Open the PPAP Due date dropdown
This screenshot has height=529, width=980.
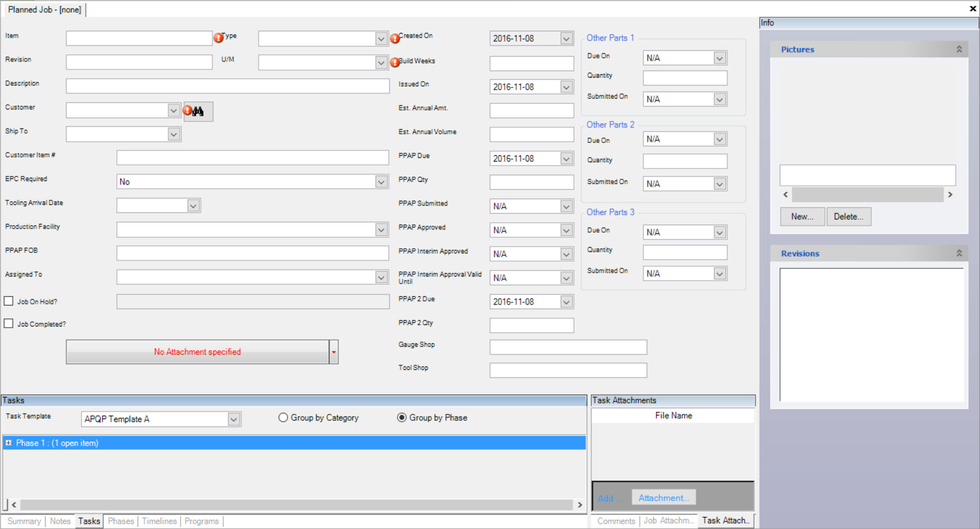click(x=566, y=159)
